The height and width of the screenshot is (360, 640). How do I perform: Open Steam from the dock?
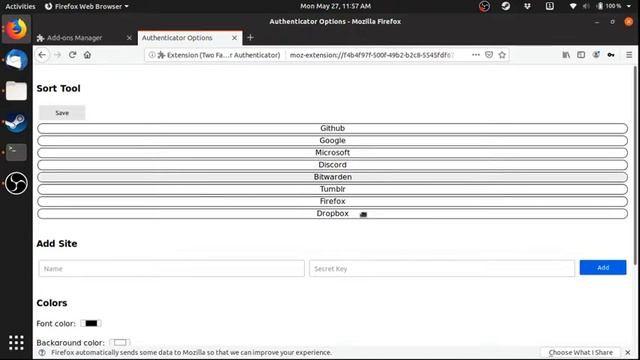16,122
